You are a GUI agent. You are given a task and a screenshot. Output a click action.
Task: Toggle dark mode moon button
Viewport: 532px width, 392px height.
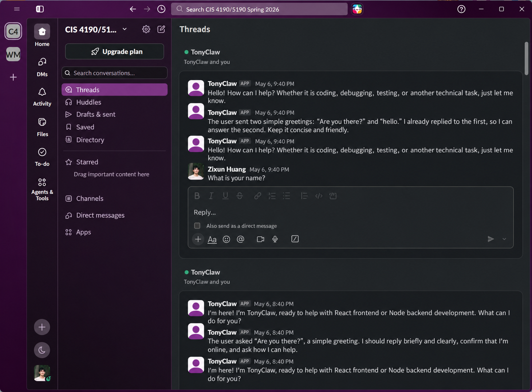(x=42, y=350)
